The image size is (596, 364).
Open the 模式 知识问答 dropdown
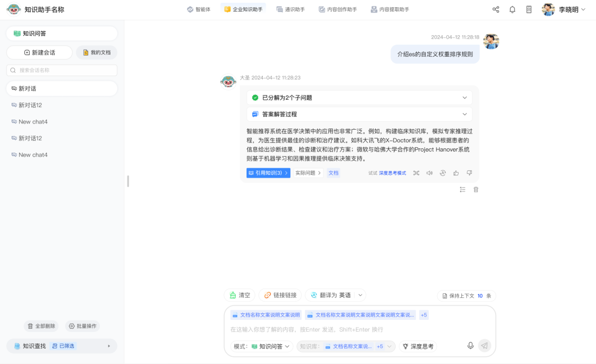pyautogui.click(x=262, y=346)
